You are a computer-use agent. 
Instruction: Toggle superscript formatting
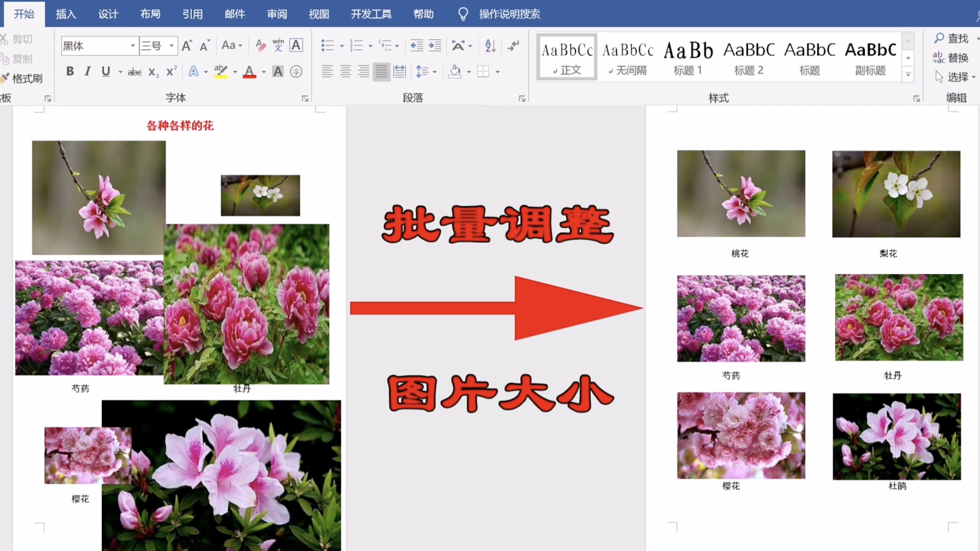click(171, 72)
